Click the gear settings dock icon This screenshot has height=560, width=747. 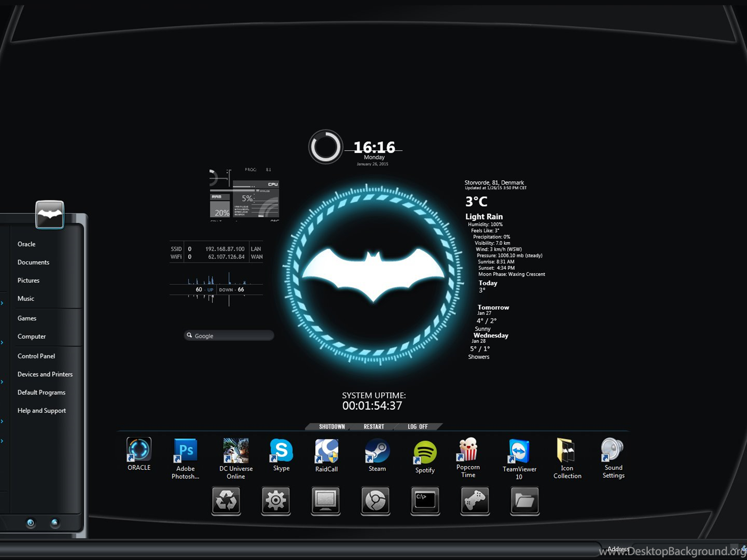click(276, 501)
